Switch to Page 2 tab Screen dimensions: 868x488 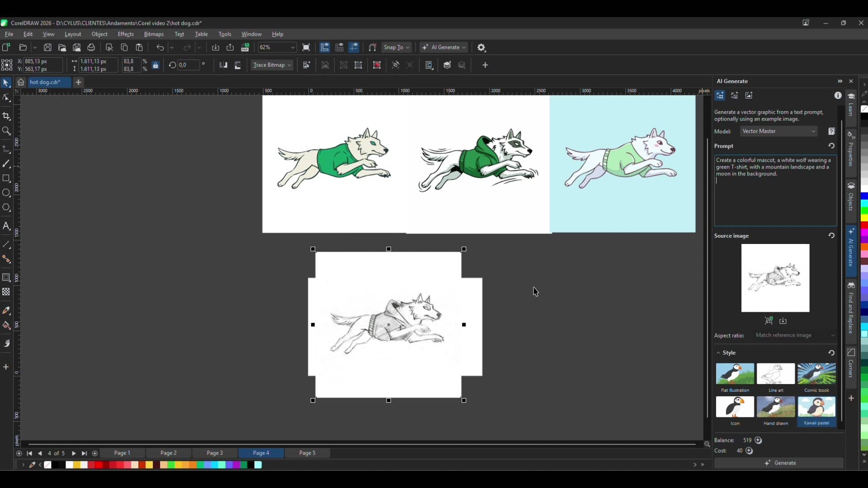pyautogui.click(x=169, y=453)
